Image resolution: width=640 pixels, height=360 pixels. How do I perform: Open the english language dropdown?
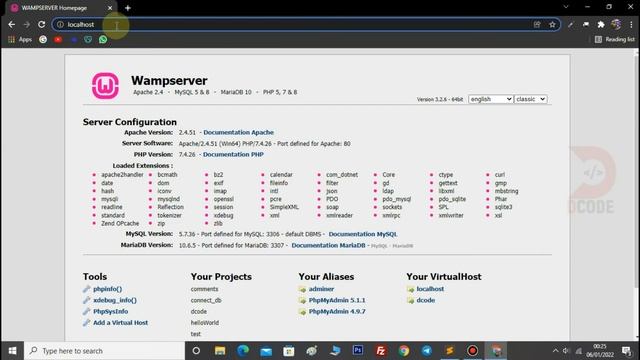point(491,99)
